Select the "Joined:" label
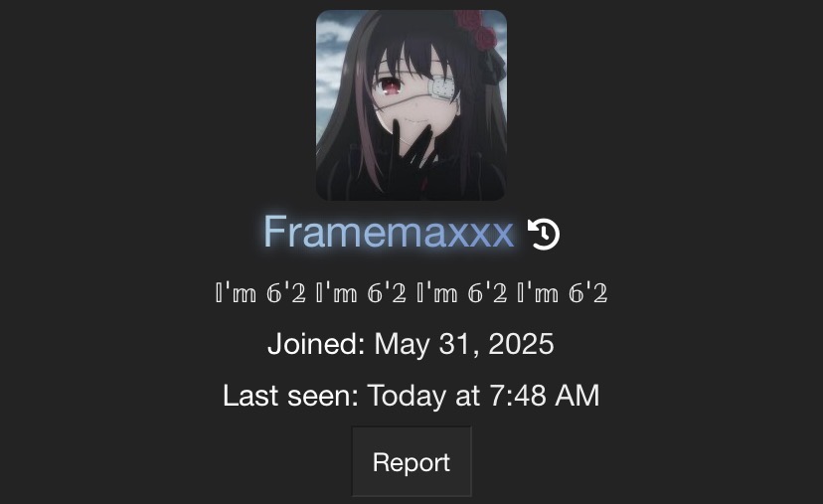Screen dimensions: 823x504 pyautogui.click(x=316, y=344)
